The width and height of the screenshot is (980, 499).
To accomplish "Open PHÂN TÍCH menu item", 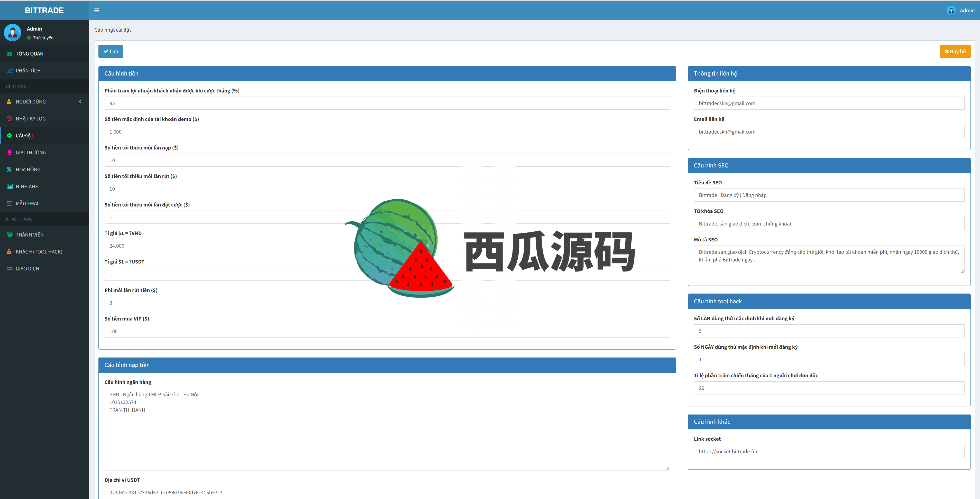I will point(44,71).
